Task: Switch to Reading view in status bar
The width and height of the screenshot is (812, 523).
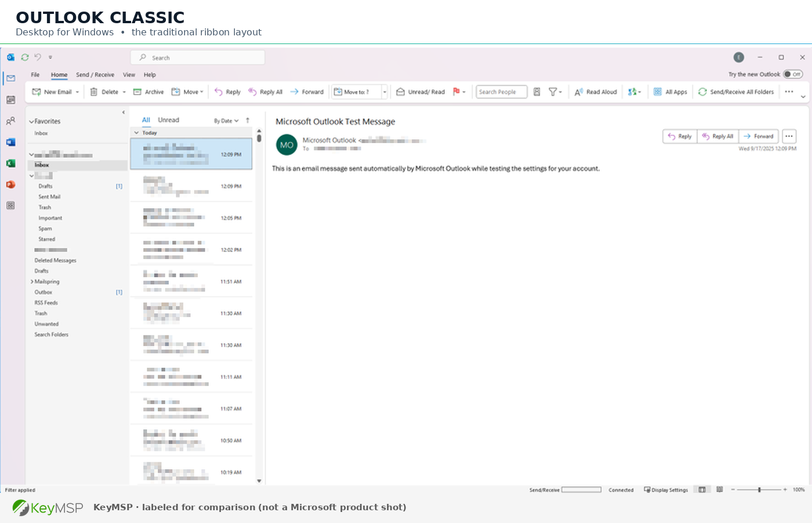Action: (x=720, y=490)
